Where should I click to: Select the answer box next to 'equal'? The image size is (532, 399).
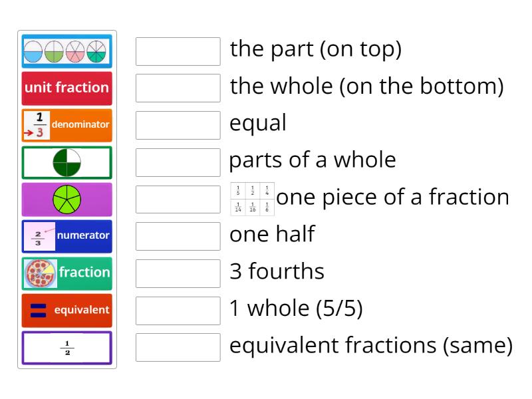click(x=177, y=124)
